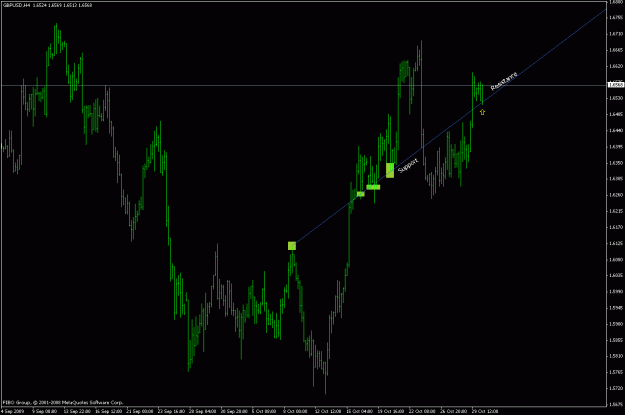The height and width of the screenshot is (415, 625).
Task: Click the FIBO Group copyright text
Action: pos(63,402)
